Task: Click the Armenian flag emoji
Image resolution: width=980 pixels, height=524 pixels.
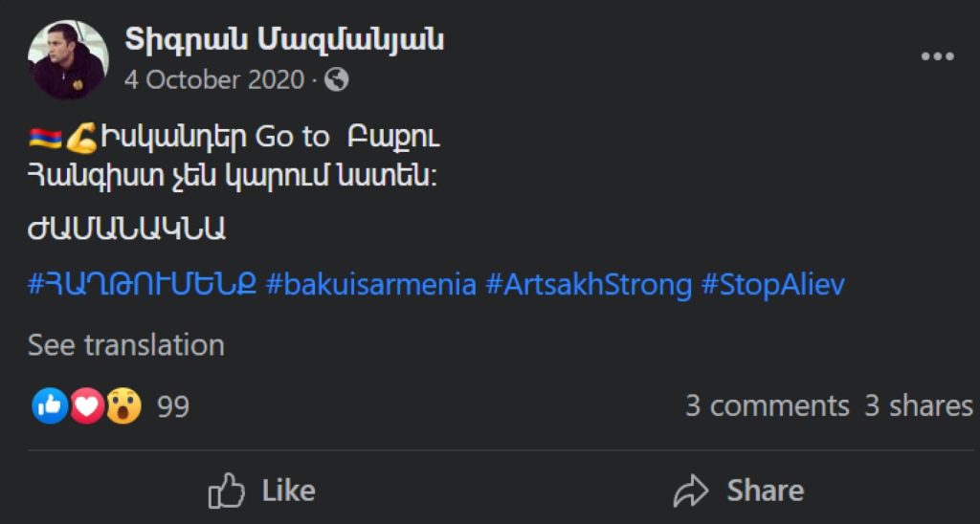Action: point(44,138)
